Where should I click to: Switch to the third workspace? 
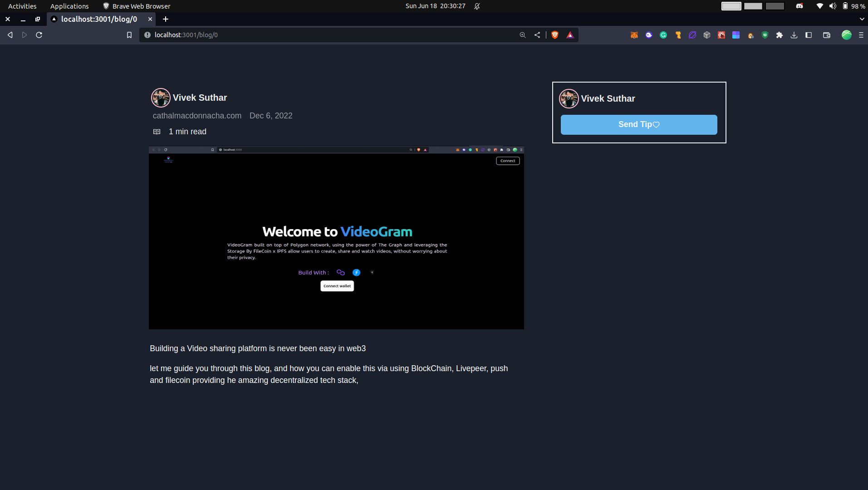(x=775, y=6)
